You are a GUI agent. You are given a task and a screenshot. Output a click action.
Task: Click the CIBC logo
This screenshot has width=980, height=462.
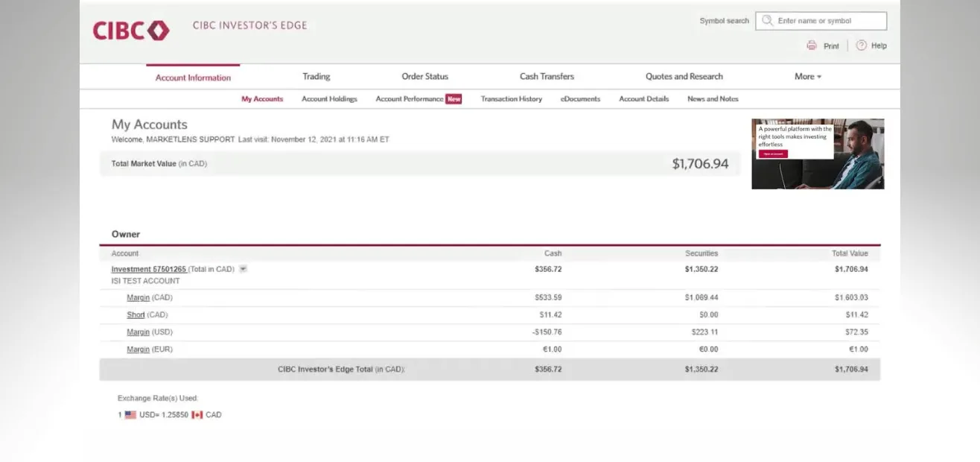click(x=131, y=30)
